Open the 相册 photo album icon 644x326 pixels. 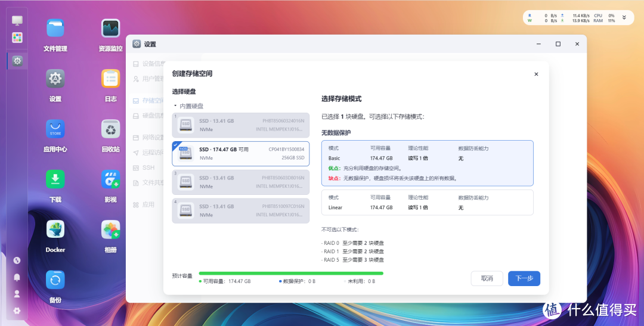(x=110, y=229)
